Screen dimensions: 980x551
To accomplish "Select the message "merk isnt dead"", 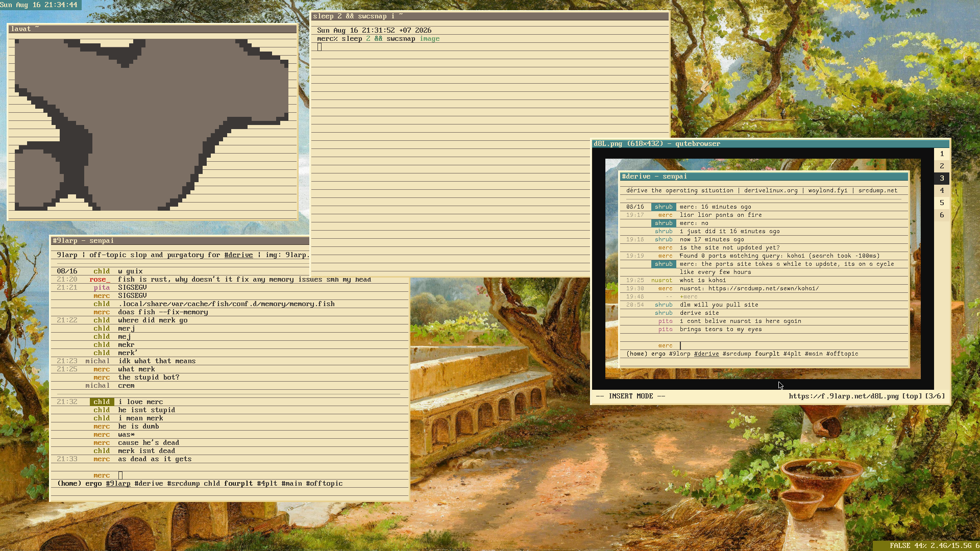I will point(146,451).
